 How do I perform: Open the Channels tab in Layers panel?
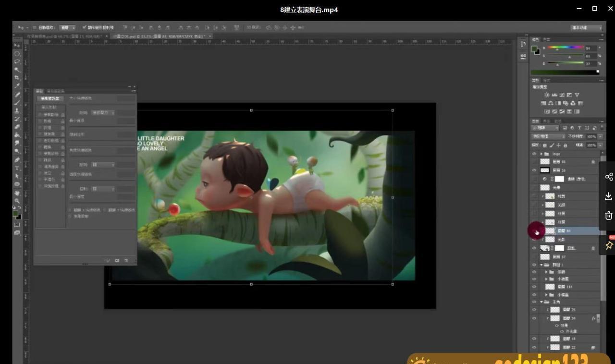tap(547, 121)
